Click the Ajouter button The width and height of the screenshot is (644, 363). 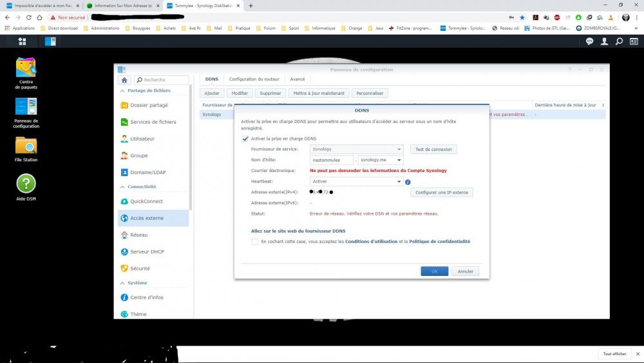coord(212,93)
